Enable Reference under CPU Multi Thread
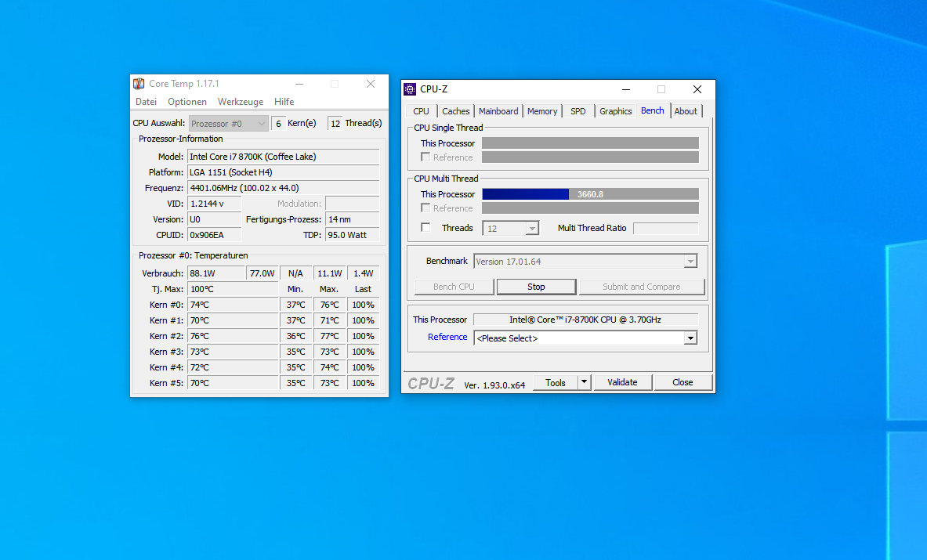 [425, 208]
